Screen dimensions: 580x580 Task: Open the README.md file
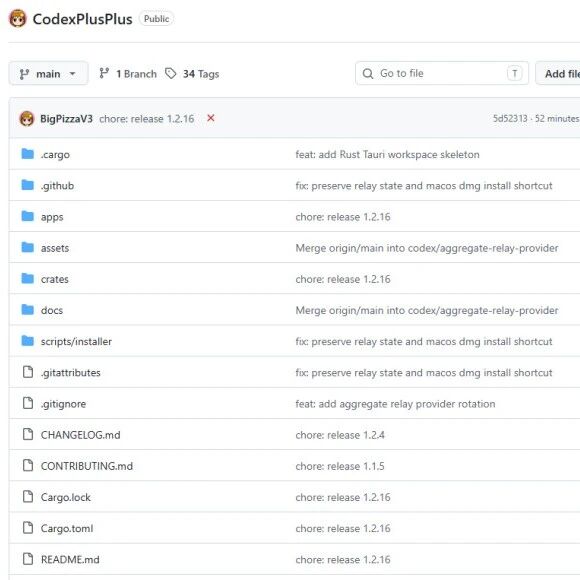point(70,560)
